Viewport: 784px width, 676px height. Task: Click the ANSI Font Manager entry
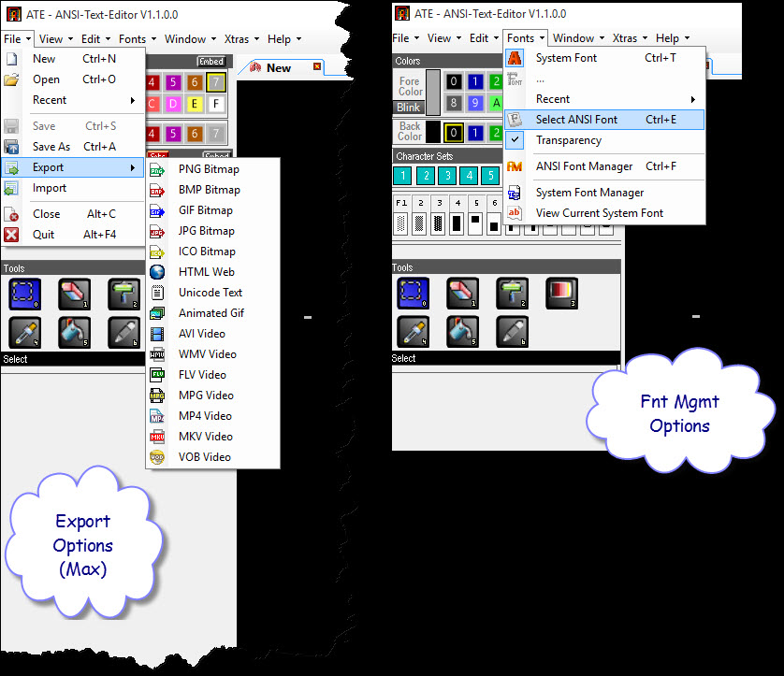585,166
